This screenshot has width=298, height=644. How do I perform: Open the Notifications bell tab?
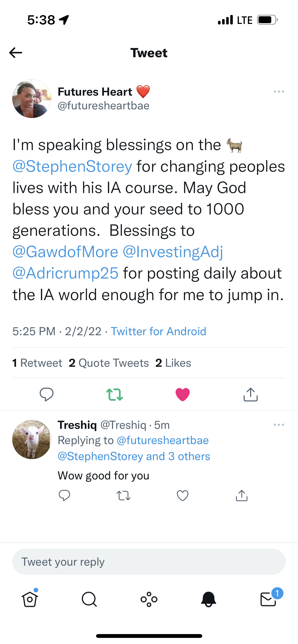(x=209, y=599)
